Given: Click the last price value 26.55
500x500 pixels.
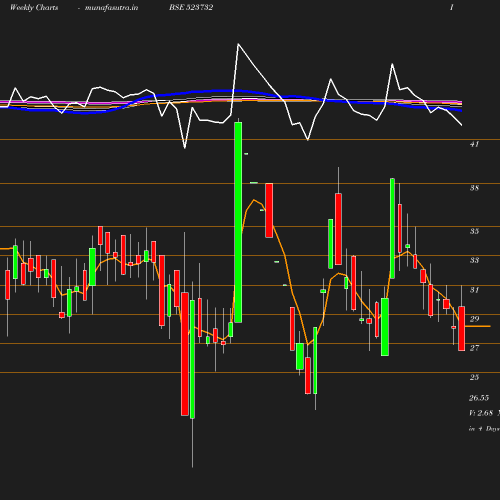Looking at the screenshot, I should (479, 398).
